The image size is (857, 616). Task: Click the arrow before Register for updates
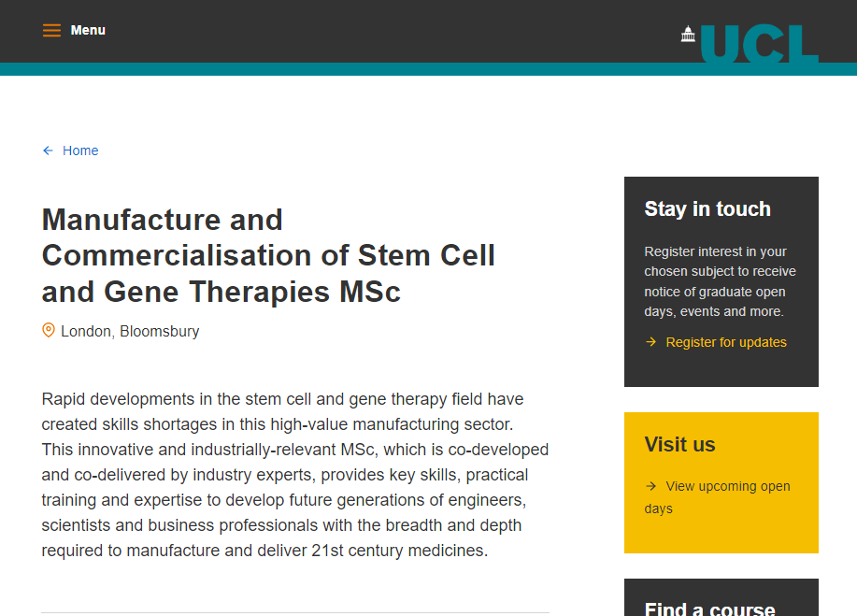point(651,342)
